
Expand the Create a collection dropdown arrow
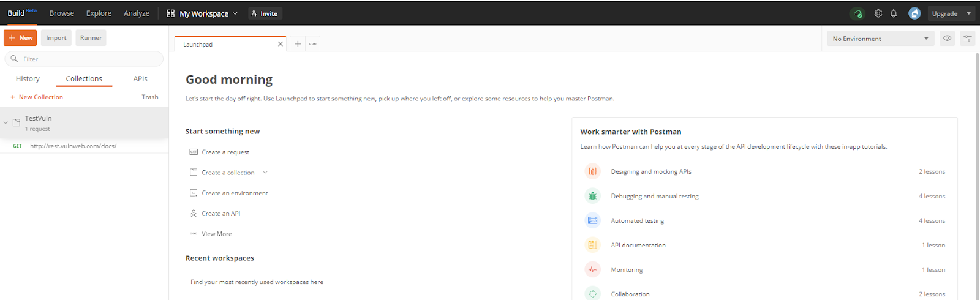coord(265,173)
